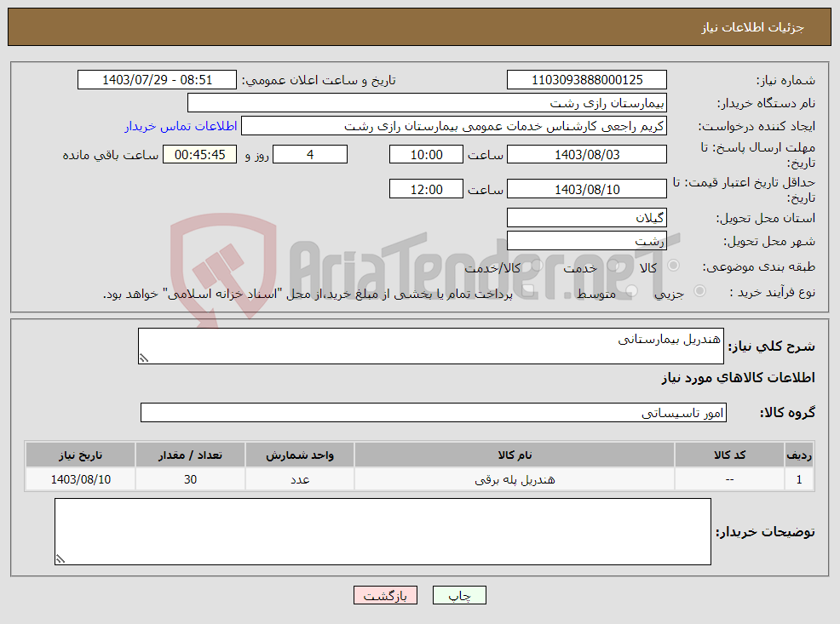Click the delivery city field رشت
This screenshot has width=840, height=624.
point(587,241)
